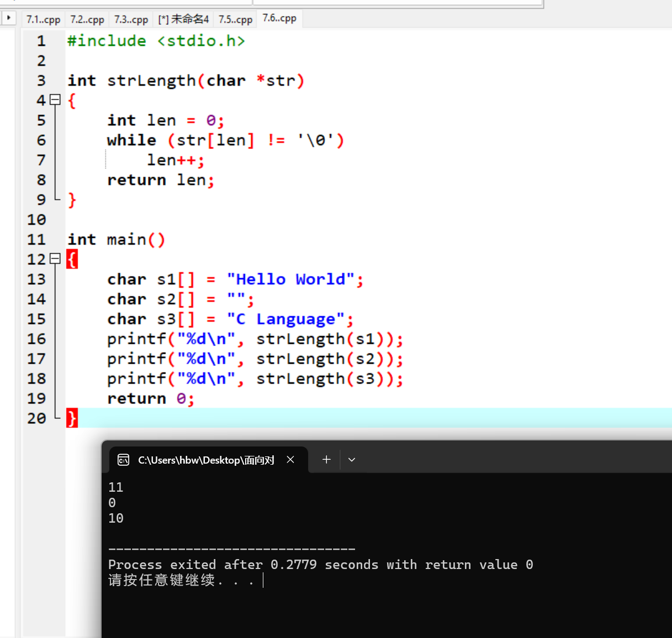
Task: Select the 7.6..cpp tab
Action: pos(279,18)
